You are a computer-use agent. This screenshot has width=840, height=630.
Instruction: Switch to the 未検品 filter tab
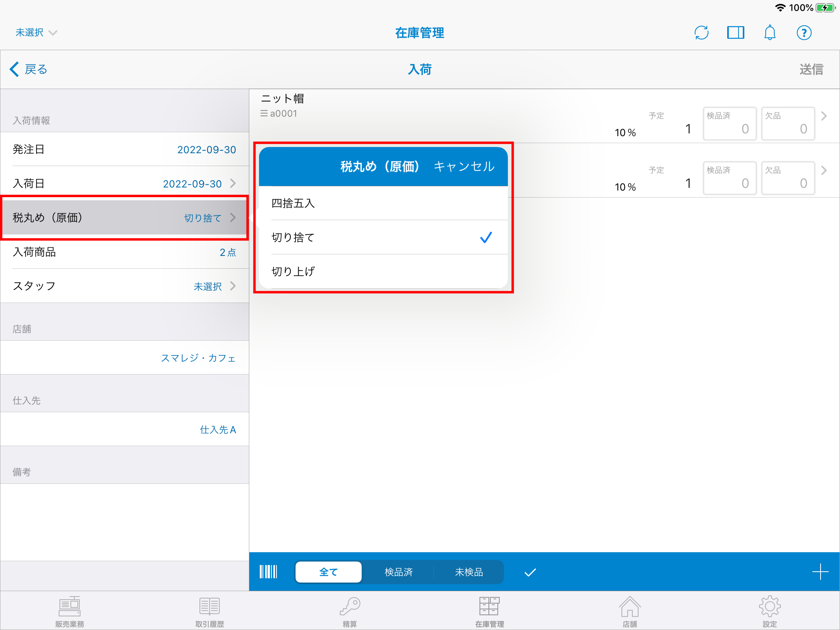pos(469,572)
